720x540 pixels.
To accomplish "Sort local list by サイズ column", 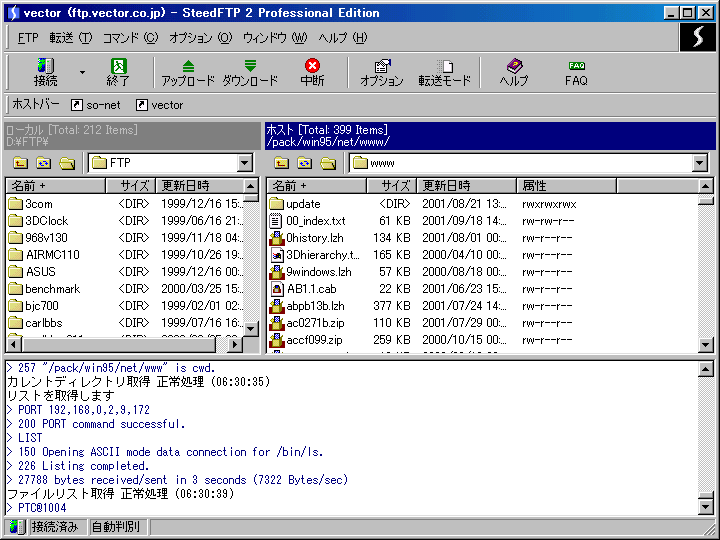I will [130, 186].
